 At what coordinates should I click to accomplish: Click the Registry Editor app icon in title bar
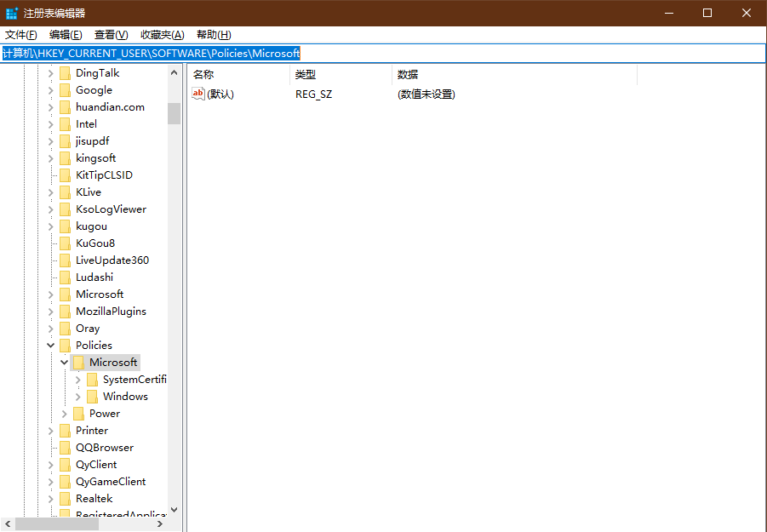pyautogui.click(x=12, y=14)
